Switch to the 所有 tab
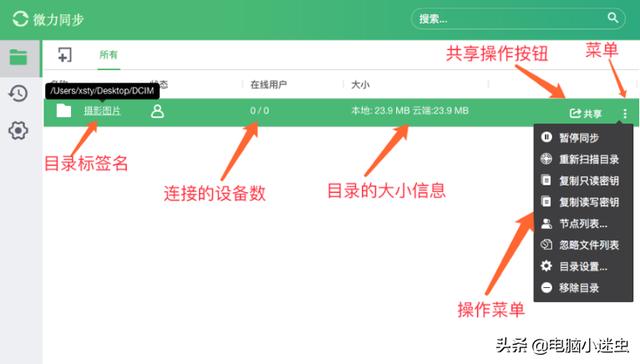This screenshot has width=640, height=364. pyautogui.click(x=109, y=55)
